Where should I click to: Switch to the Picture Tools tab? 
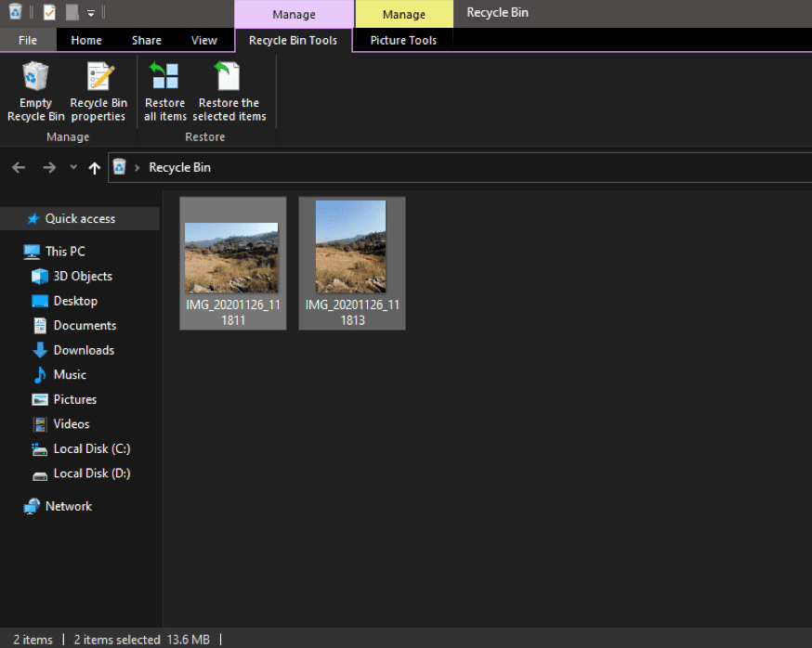(x=403, y=40)
